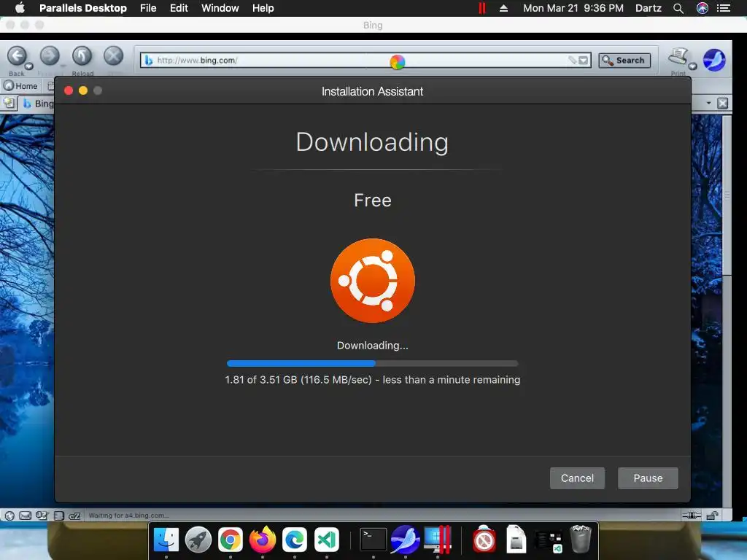This screenshot has height=560, width=747.
Task: Click Dartz user name in menu bar
Action: (x=649, y=8)
